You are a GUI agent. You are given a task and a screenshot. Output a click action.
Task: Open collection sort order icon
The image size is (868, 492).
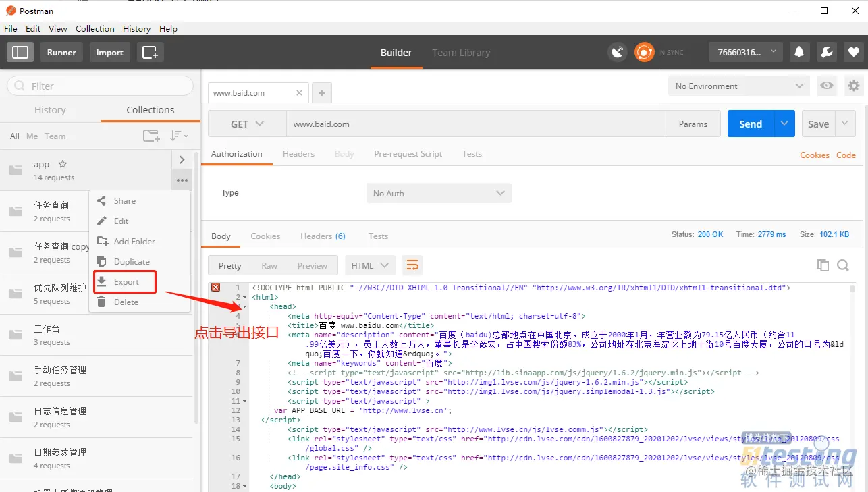(x=178, y=136)
